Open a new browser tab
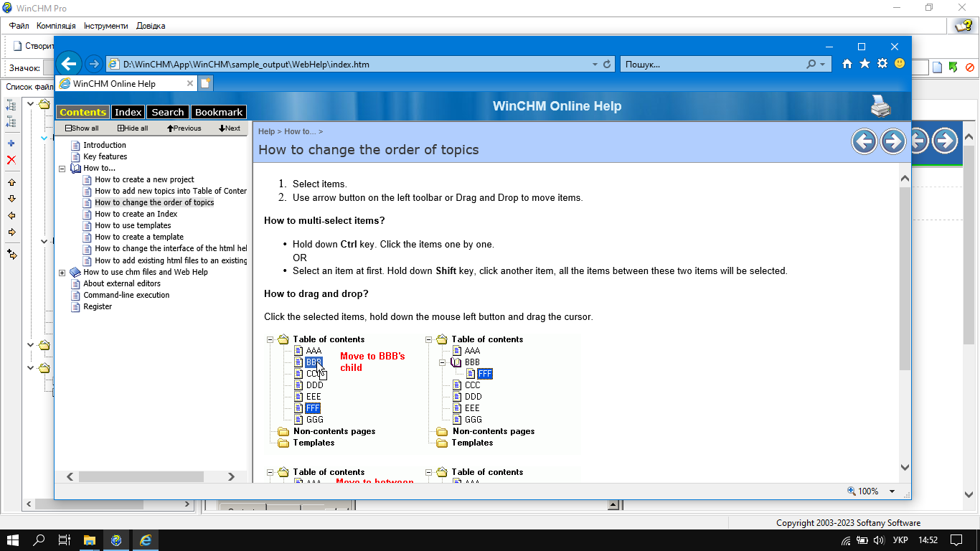980x551 pixels. tap(206, 83)
